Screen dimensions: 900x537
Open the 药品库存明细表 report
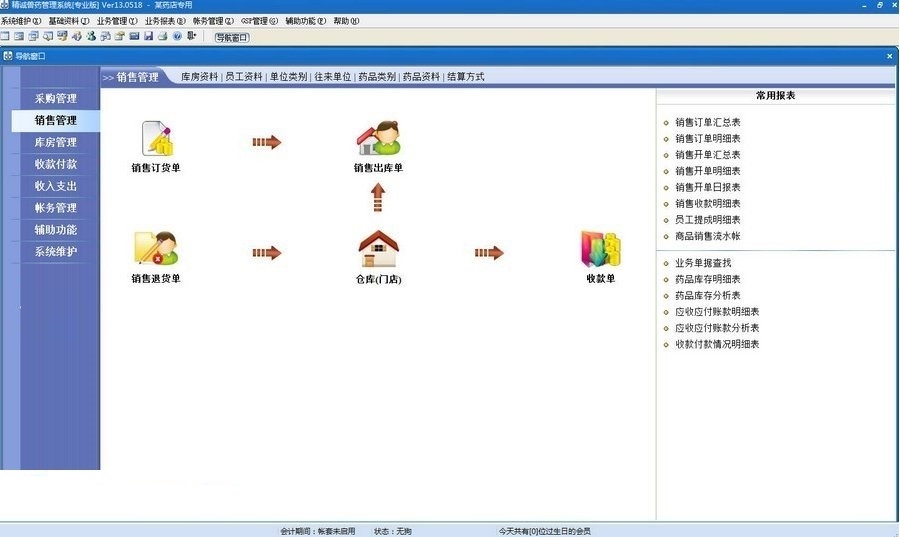708,279
